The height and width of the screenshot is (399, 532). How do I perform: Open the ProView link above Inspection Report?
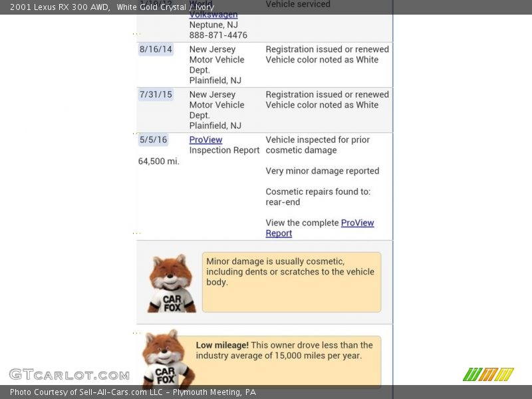coord(205,140)
